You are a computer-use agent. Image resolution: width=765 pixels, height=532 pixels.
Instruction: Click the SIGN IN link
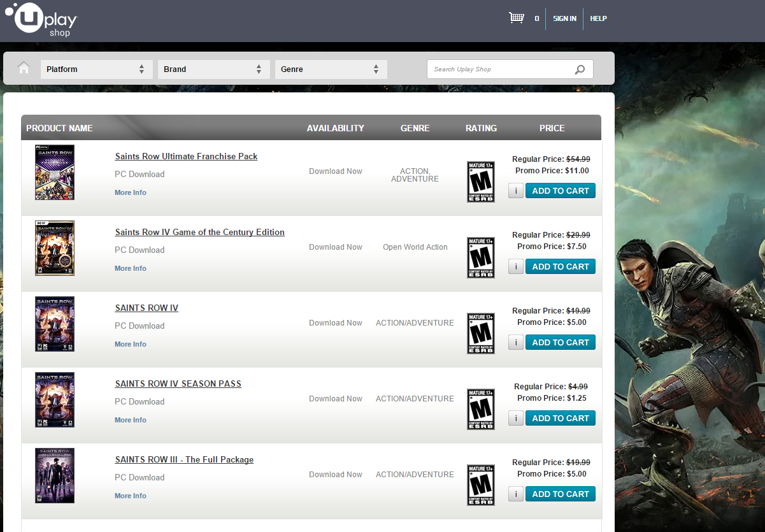pos(565,18)
